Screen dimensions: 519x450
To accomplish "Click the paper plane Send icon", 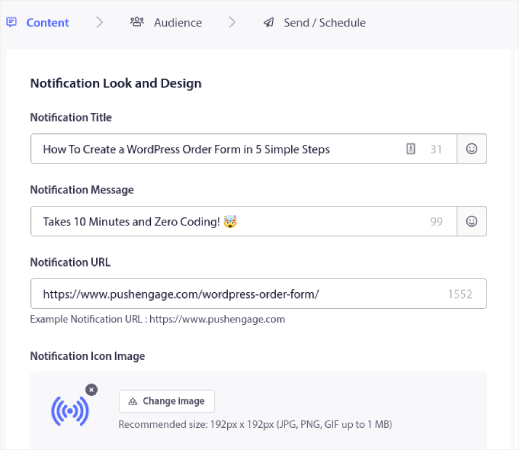I will point(269,22).
